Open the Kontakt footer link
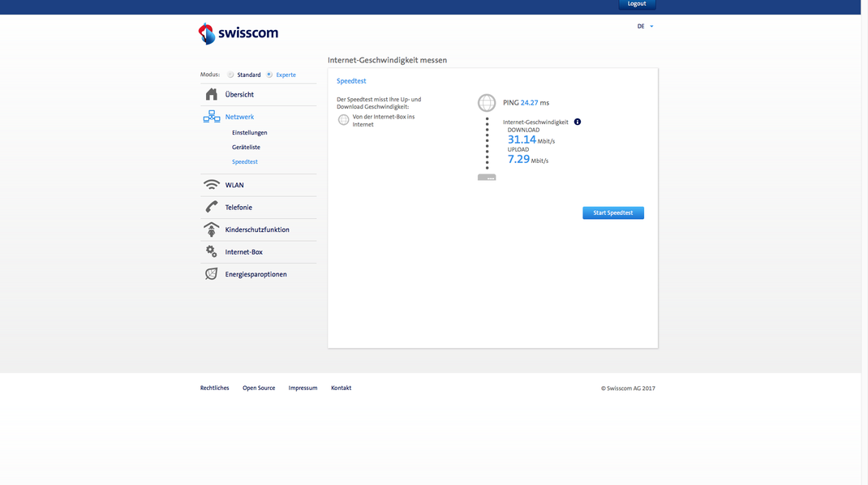The image size is (868, 485). 341,388
